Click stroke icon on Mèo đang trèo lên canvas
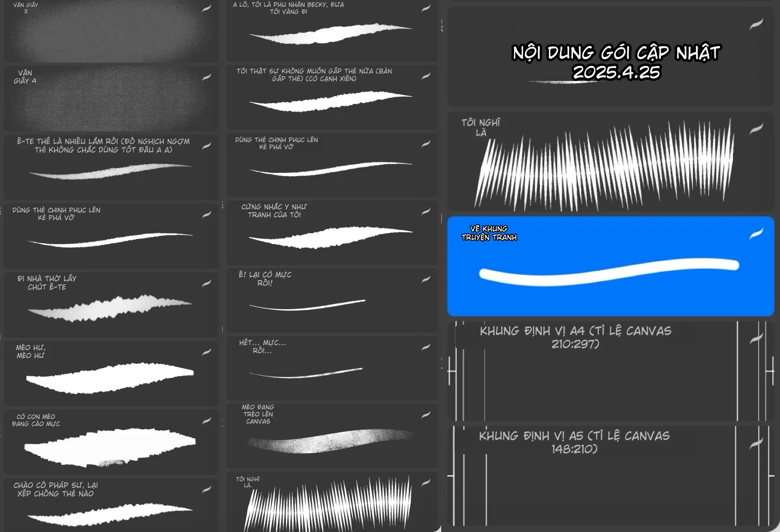 click(x=426, y=415)
